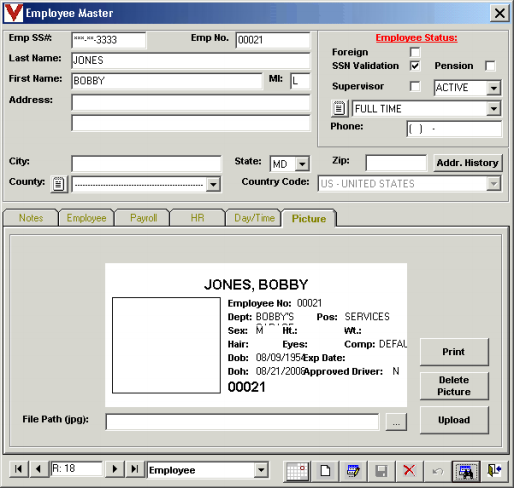Click the V logo in title bar
This screenshot has height=488, width=514.
(x=13, y=13)
